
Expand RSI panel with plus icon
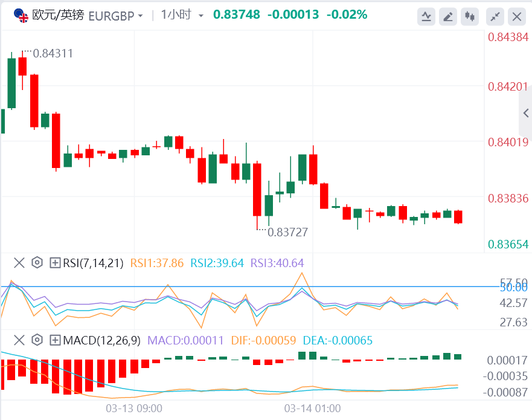[55, 263]
